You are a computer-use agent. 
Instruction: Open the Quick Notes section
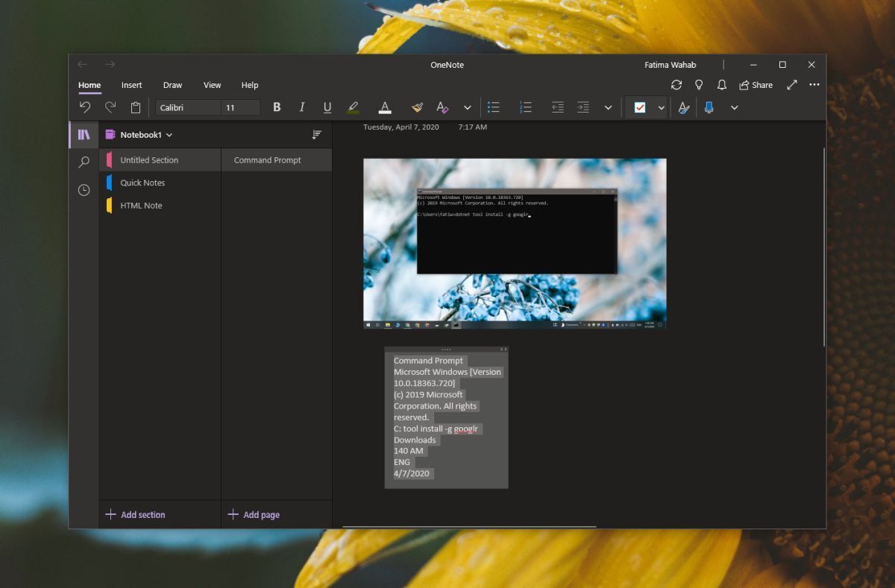coord(160,183)
